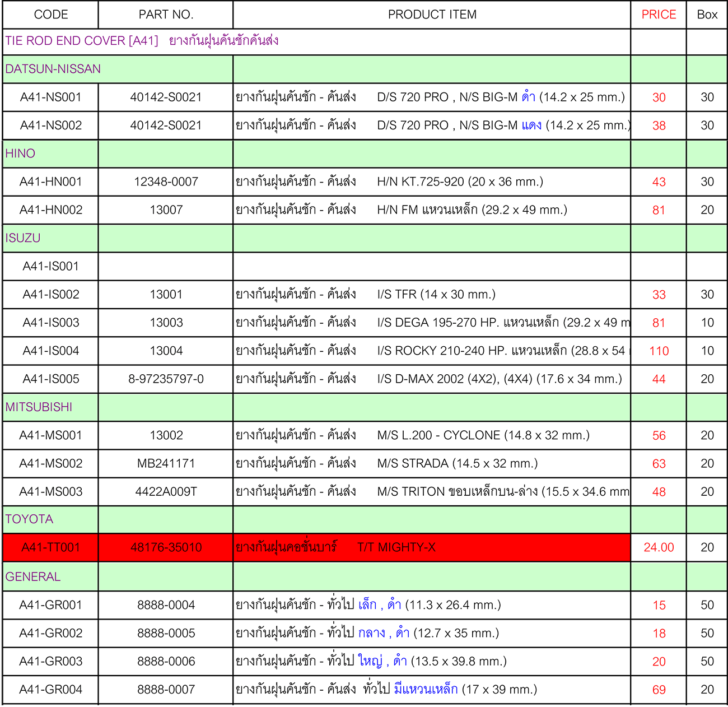Select part number 8888-0006
Image resolution: width=728 pixels, height=707 pixels.
pyautogui.click(x=166, y=661)
